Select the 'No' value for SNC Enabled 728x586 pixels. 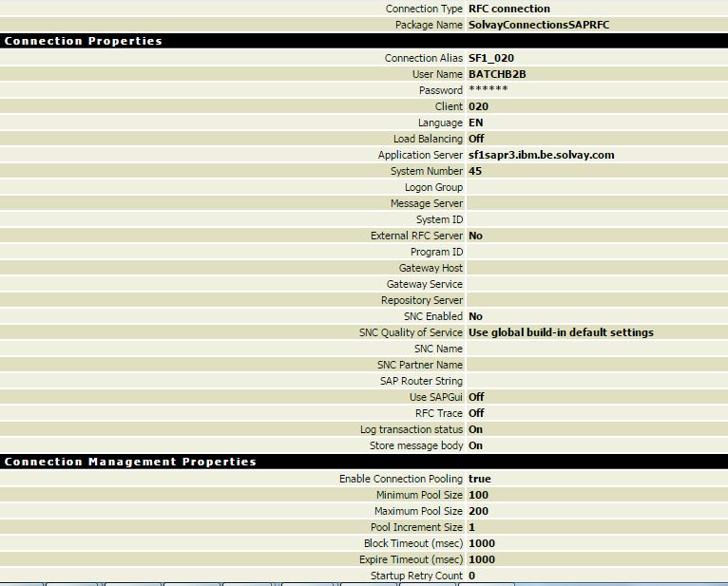point(475,316)
